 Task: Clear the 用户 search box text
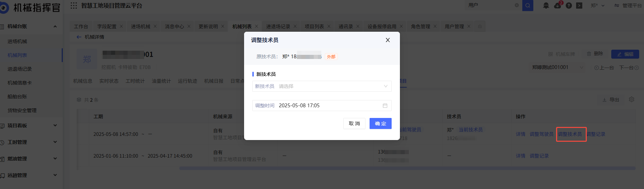pyautogui.click(x=516, y=5)
